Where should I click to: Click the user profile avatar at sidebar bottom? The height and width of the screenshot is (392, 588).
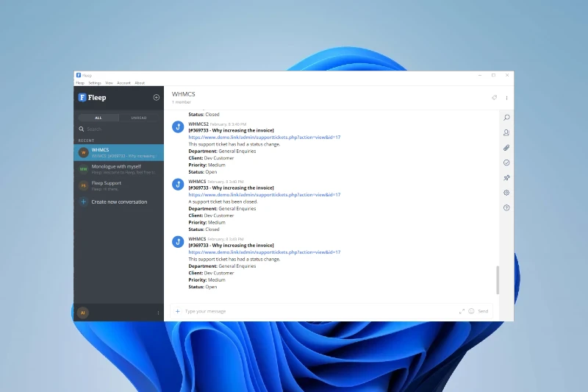tap(83, 313)
